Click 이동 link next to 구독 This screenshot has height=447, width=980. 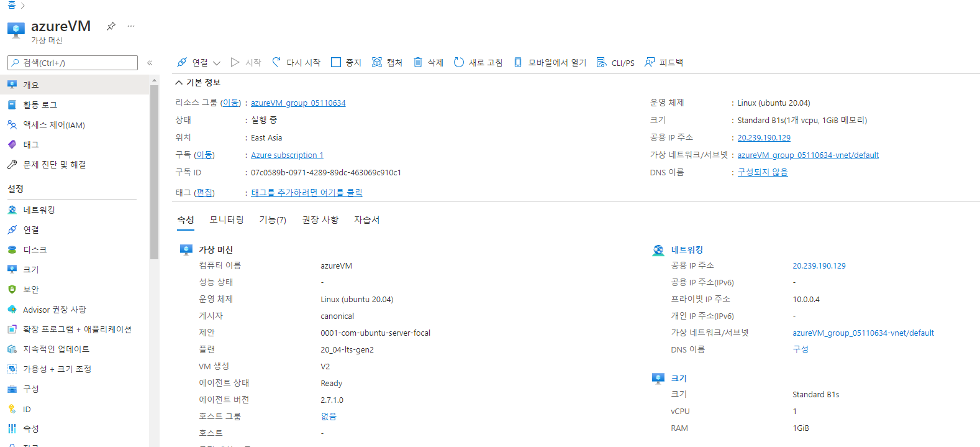click(204, 155)
